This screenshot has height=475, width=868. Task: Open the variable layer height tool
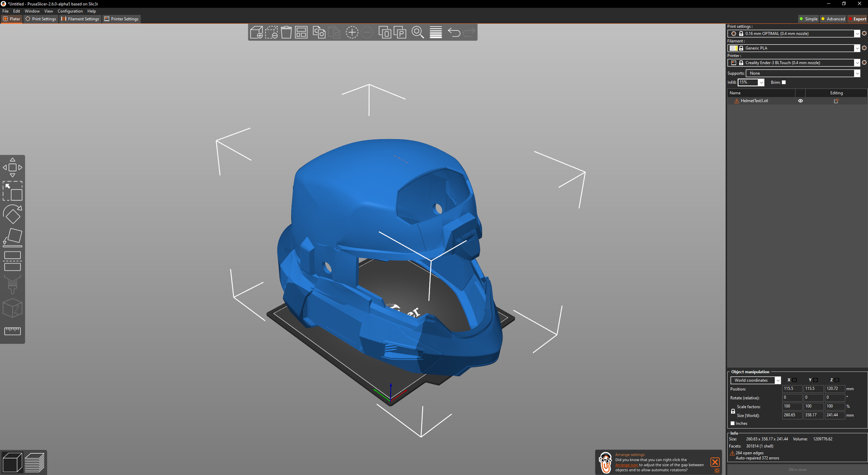click(x=436, y=32)
